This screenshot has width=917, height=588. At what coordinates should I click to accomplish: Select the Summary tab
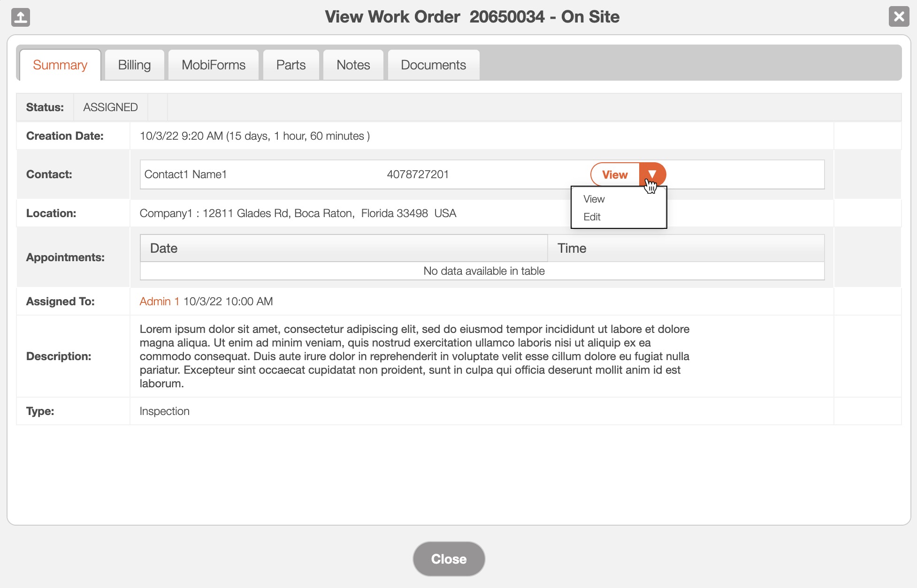(x=60, y=65)
